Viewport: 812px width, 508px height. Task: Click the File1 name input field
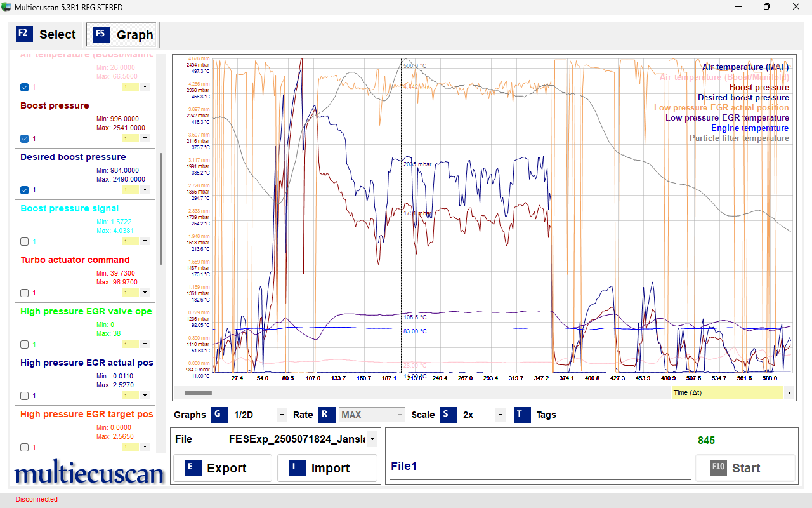[x=539, y=468]
